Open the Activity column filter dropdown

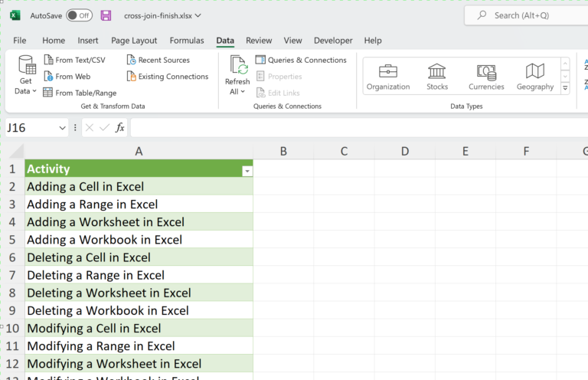(x=247, y=172)
